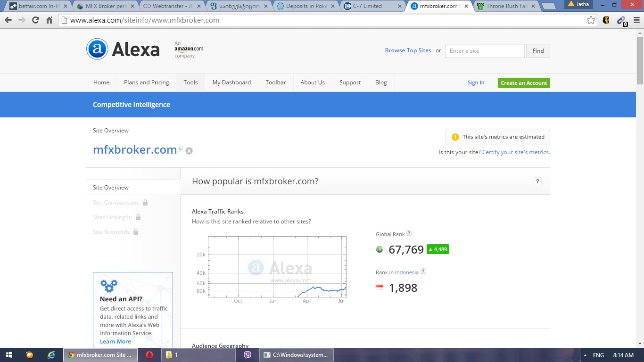Launch Opera from the taskbar
The width and height of the screenshot is (644, 362).
coord(149,355)
